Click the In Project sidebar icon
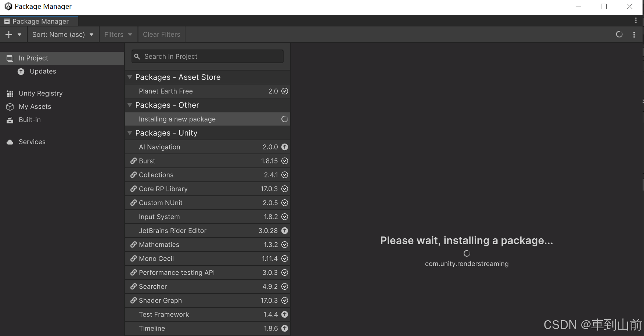This screenshot has width=644, height=336. [x=10, y=58]
